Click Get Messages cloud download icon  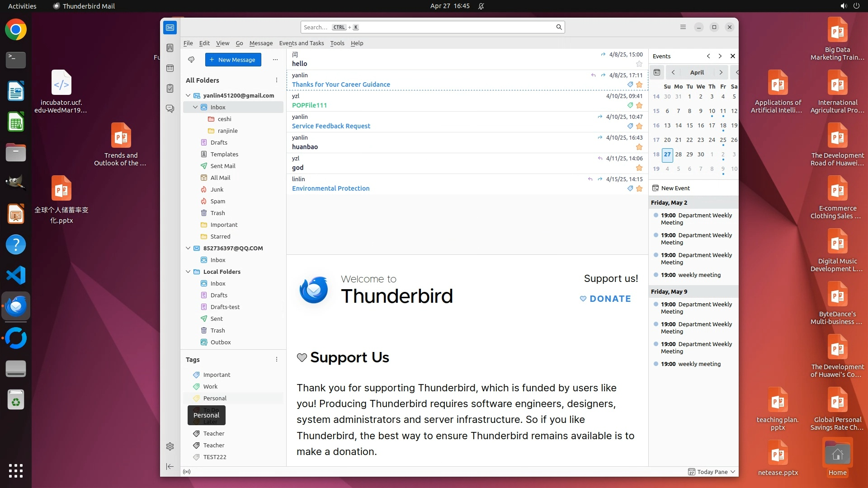[191, 60]
